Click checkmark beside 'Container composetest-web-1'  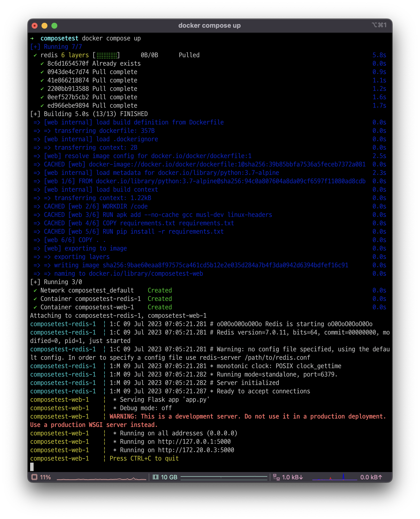point(35,307)
